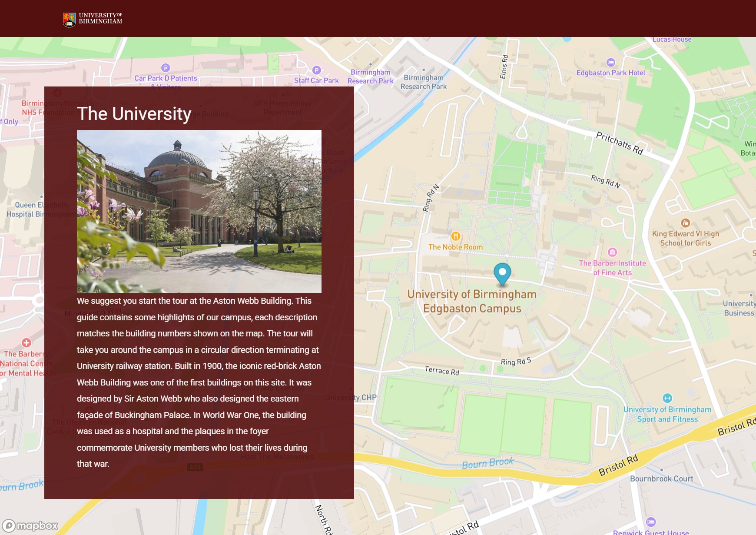Click the King Edward VI High School icon

coord(686,223)
